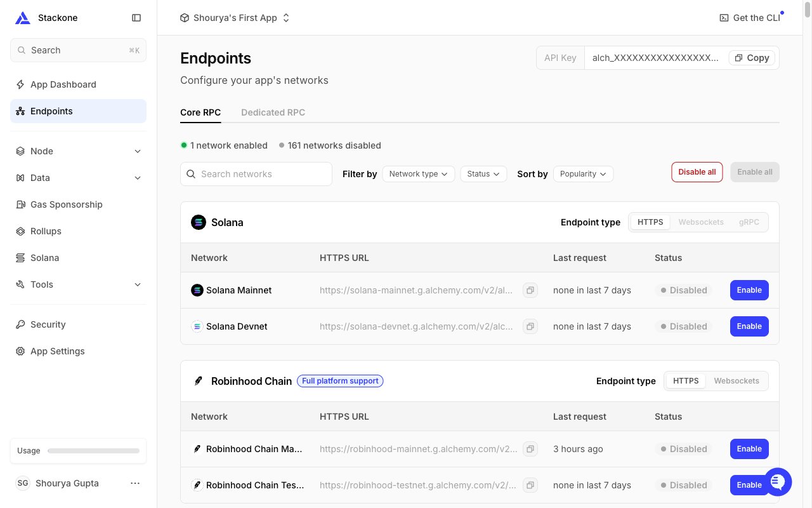Click the SG user avatar
Screen dimensions: 812x508
[x=23, y=483]
